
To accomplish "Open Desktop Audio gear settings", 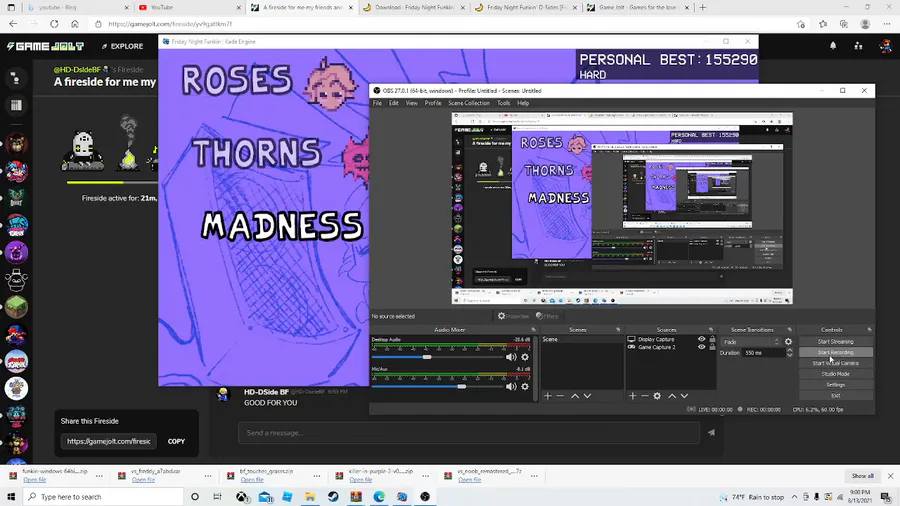I will tap(525, 357).
